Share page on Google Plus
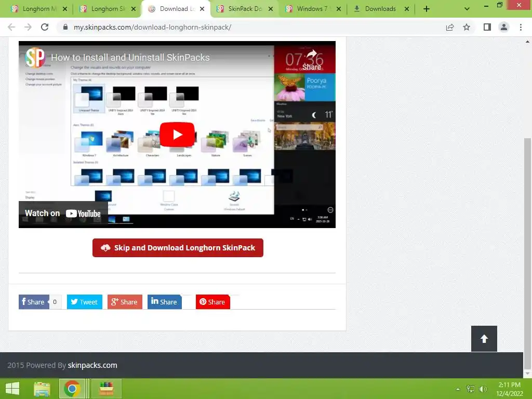532x399 pixels. pyautogui.click(x=125, y=302)
